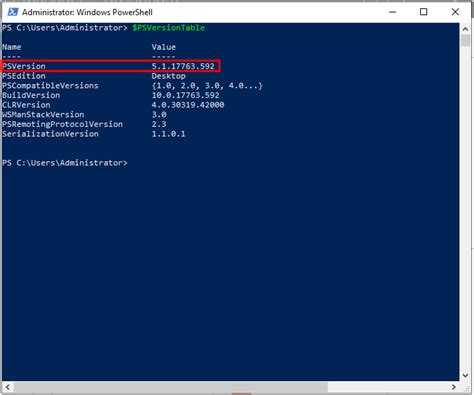
Task: Click the 1.1.0.1 serialization value
Action: pyautogui.click(x=169, y=134)
